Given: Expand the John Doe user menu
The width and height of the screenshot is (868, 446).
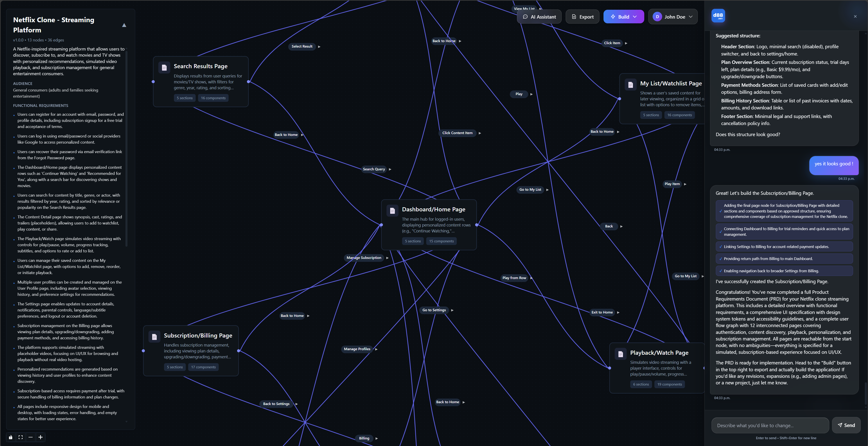Looking at the screenshot, I should (x=673, y=17).
